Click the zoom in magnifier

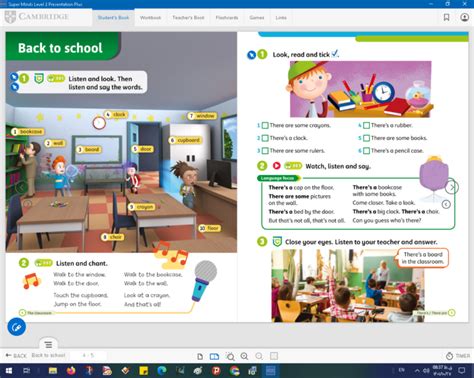(244, 356)
